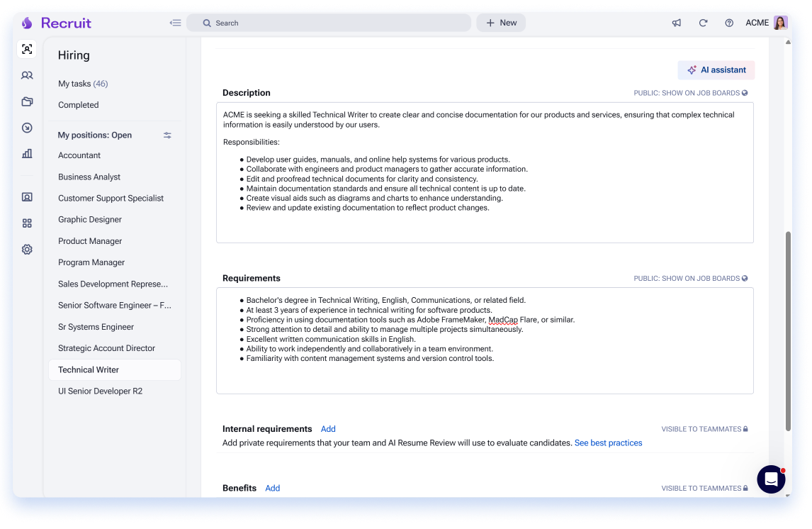Select the Product Manager position
812x529 pixels.
89,241
